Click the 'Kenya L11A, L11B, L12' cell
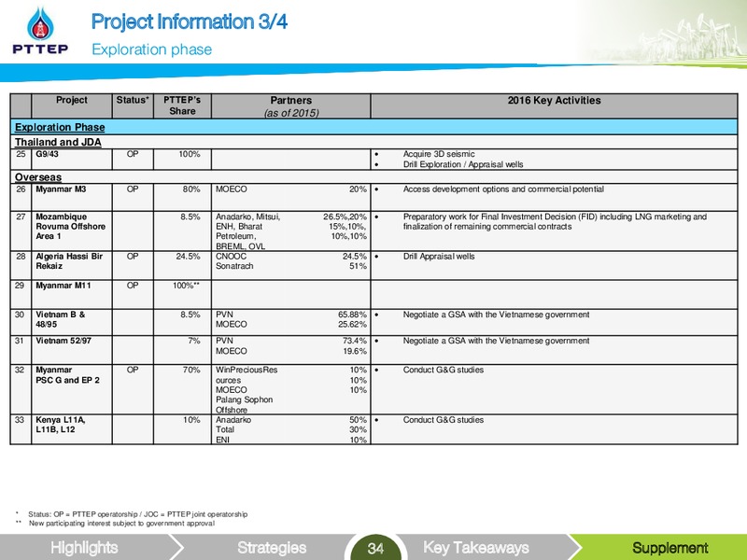The width and height of the screenshot is (747, 560). coord(72,429)
